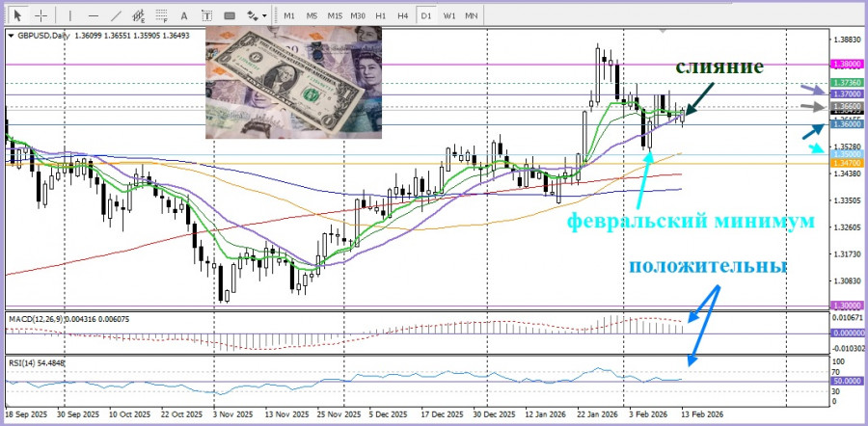Activate the crosshair tool
The width and height of the screenshot is (868, 426).
[x=41, y=15]
